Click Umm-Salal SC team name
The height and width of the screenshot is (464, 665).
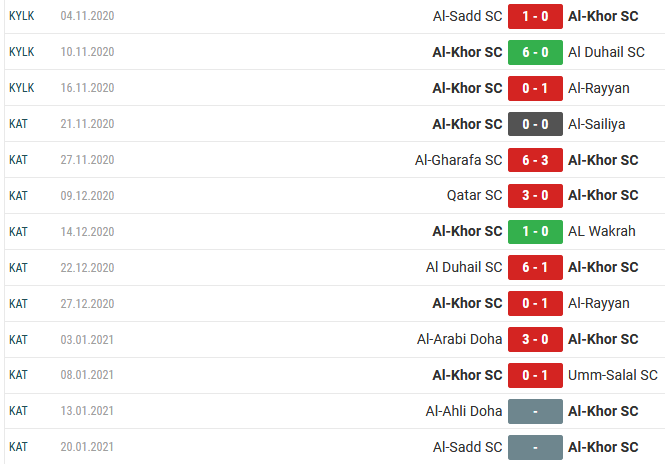[612, 375]
